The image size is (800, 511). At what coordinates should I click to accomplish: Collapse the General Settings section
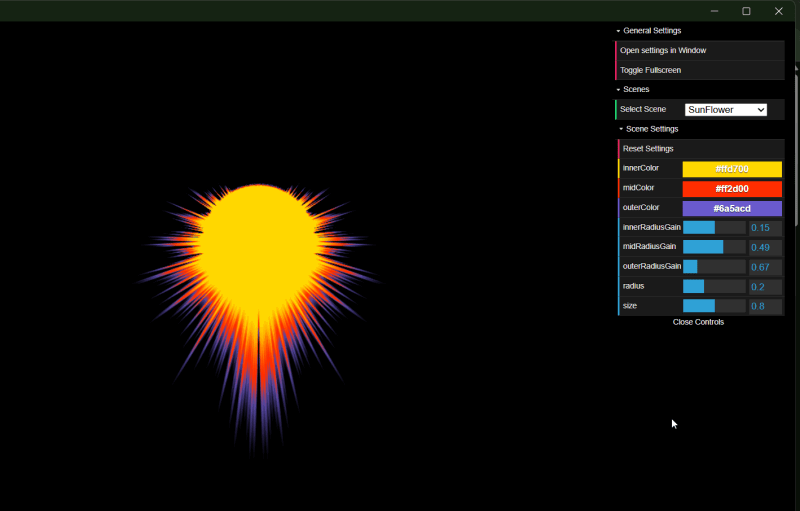[x=651, y=31]
